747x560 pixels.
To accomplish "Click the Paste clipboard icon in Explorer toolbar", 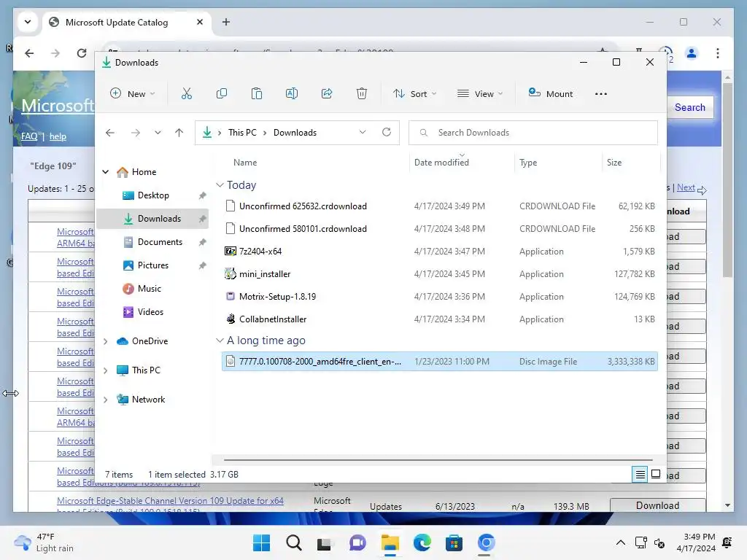I will pos(257,94).
